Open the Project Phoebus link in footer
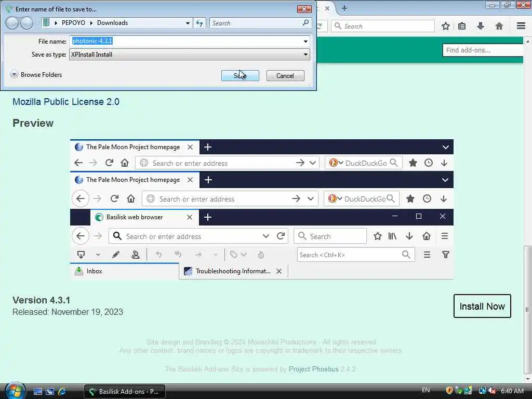 pos(313,369)
